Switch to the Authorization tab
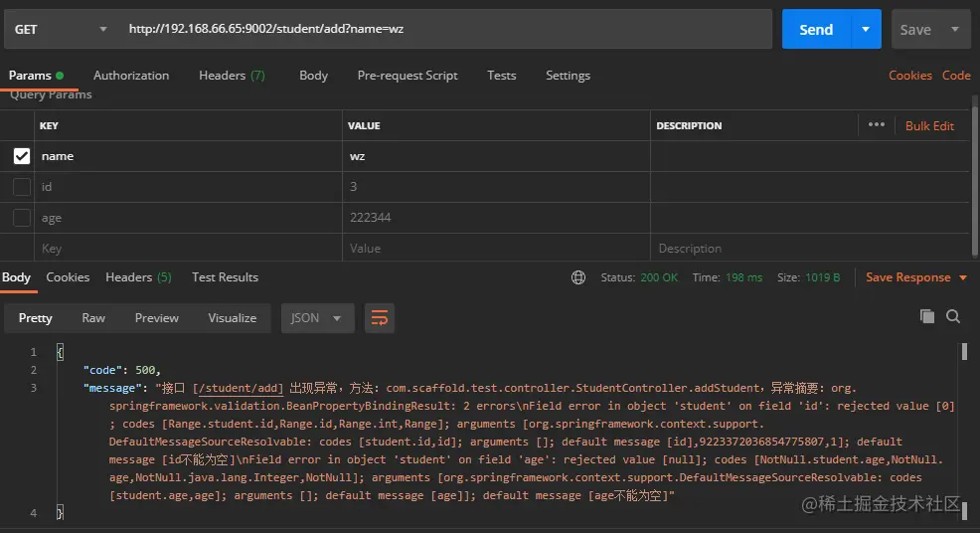Screen dimensions: 980x533 click(x=131, y=76)
